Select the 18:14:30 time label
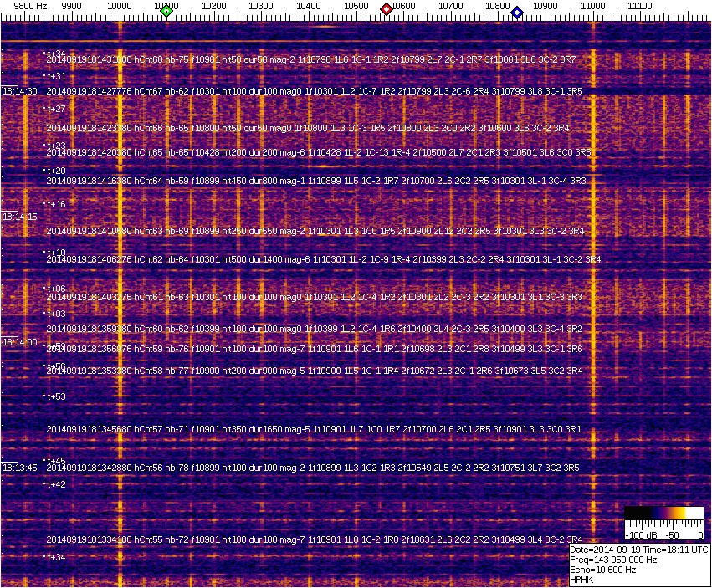712x588 pixels. 20,91
